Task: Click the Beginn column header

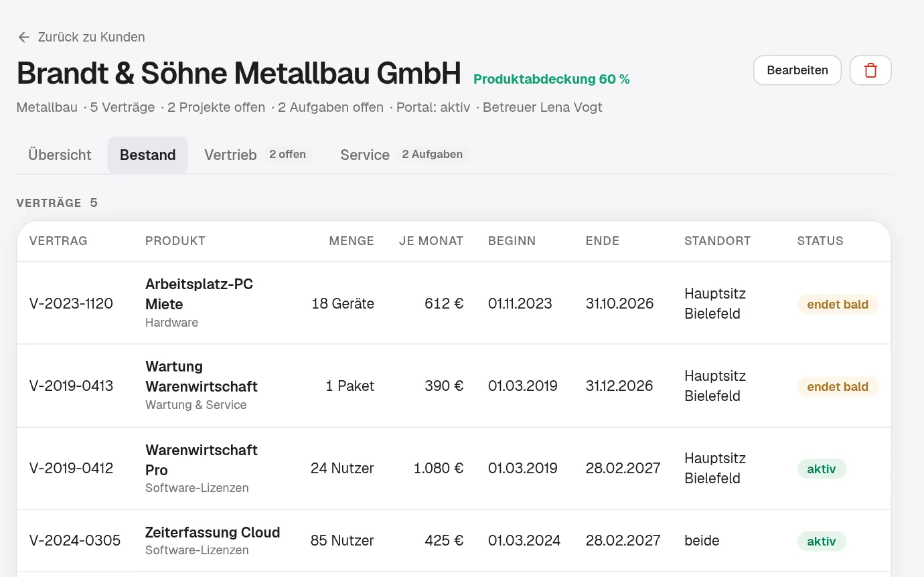Action: [x=512, y=241]
